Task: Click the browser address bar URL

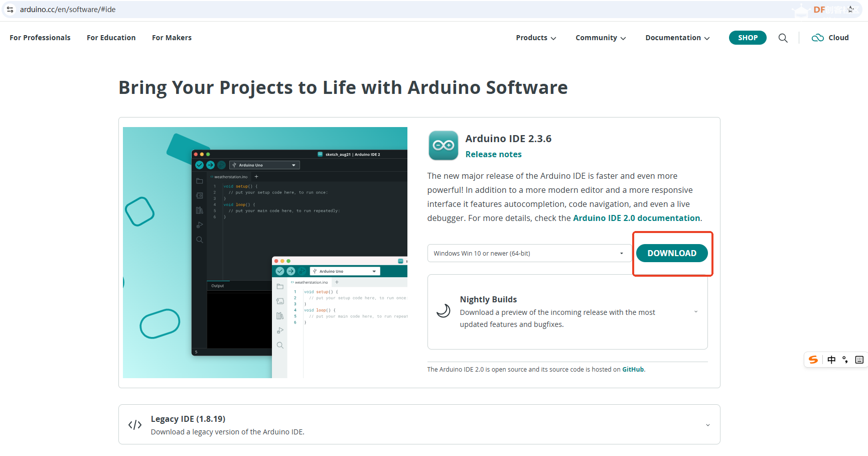Action: coord(68,10)
